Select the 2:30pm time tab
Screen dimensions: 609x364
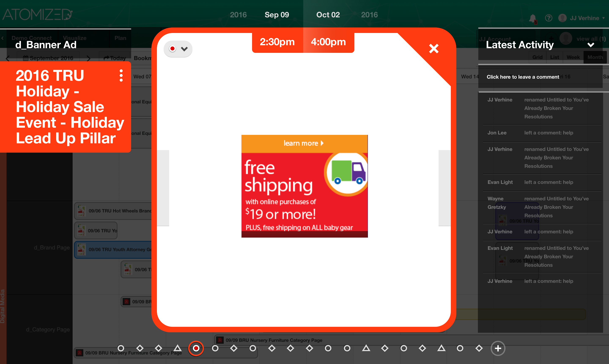tap(277, 42)
